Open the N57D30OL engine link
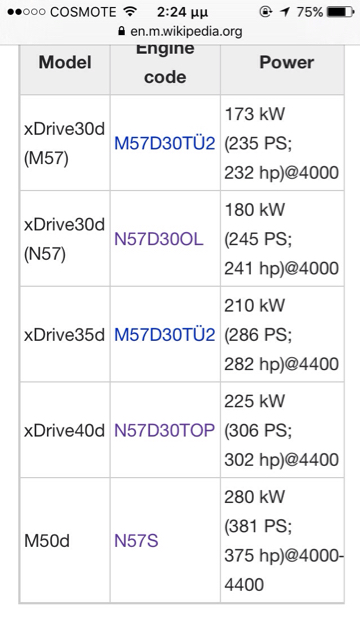 pyautogui.click(x=158, y=239)
